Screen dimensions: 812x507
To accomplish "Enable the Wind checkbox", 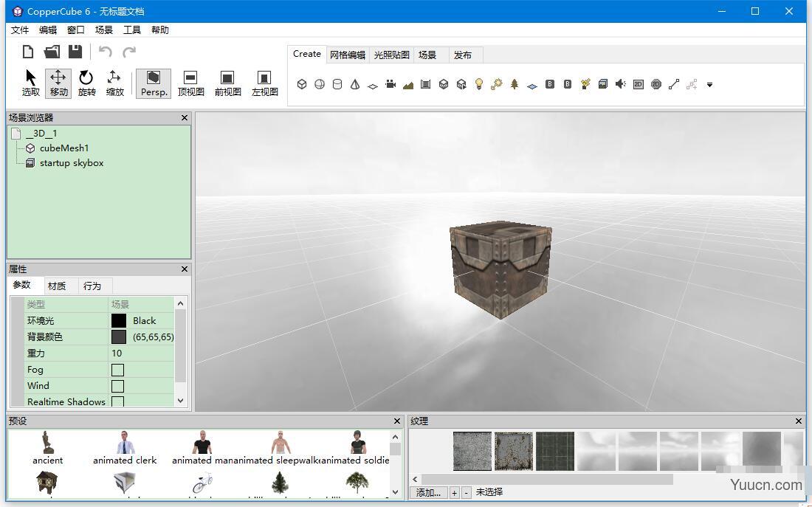I will (116, 385).
